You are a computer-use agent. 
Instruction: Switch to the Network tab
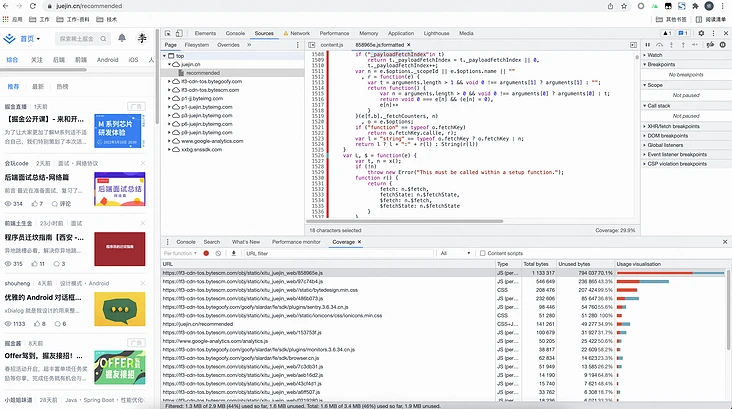296,33
